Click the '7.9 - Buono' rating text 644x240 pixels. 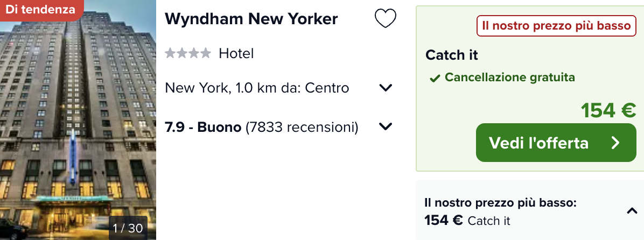tap(203, 128)
